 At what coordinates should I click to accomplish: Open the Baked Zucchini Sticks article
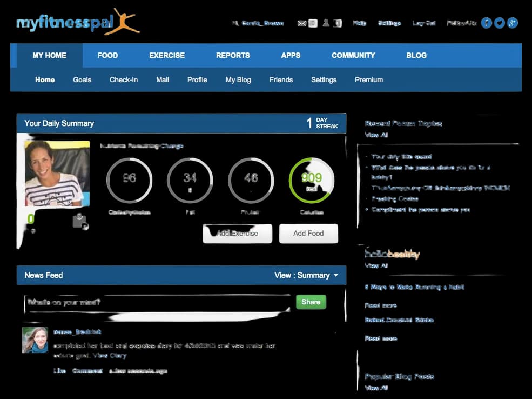tap(399, 320)
